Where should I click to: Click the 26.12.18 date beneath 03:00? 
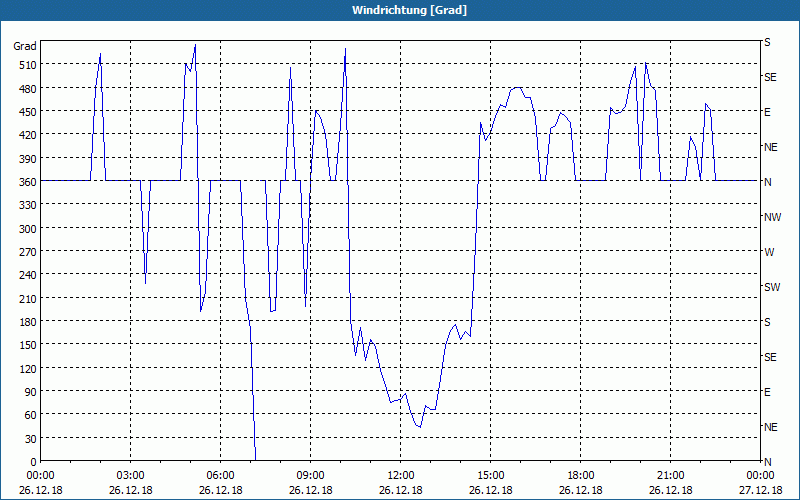point(131,490)
